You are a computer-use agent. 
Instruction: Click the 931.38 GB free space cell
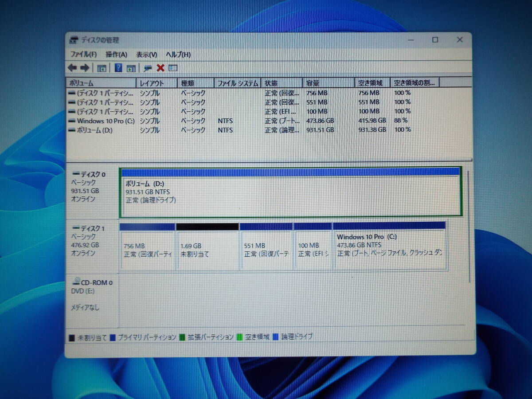[x=372, y=130]
